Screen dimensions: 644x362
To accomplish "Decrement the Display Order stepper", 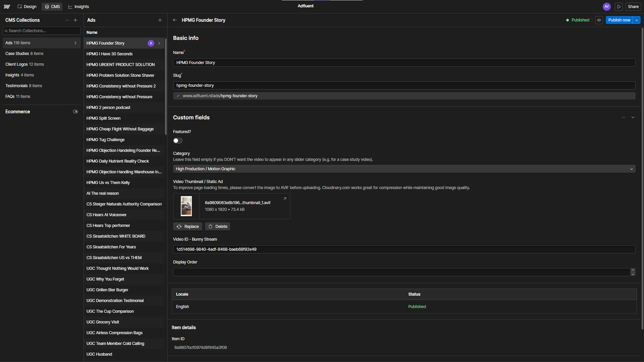I will tap(633, 274).
